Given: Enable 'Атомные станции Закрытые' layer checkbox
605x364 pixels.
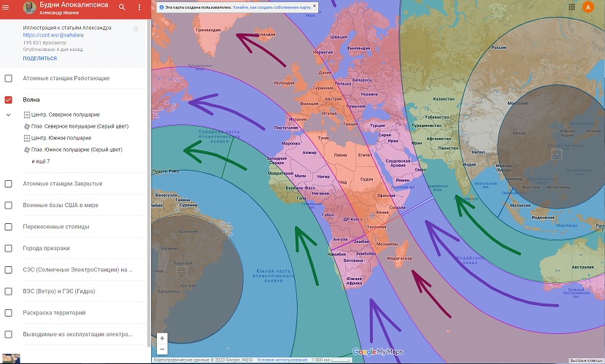Looking at the screenshot, I should (8, 184).
